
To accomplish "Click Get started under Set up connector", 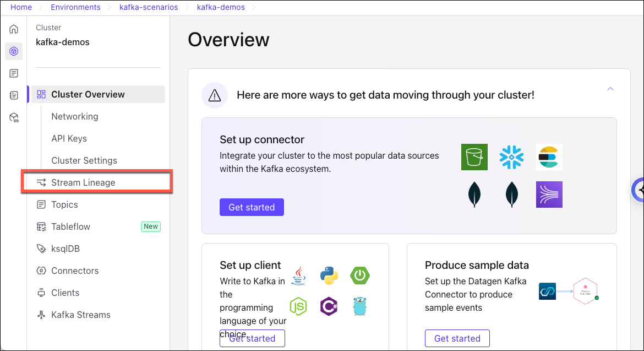I will (252, 207).
